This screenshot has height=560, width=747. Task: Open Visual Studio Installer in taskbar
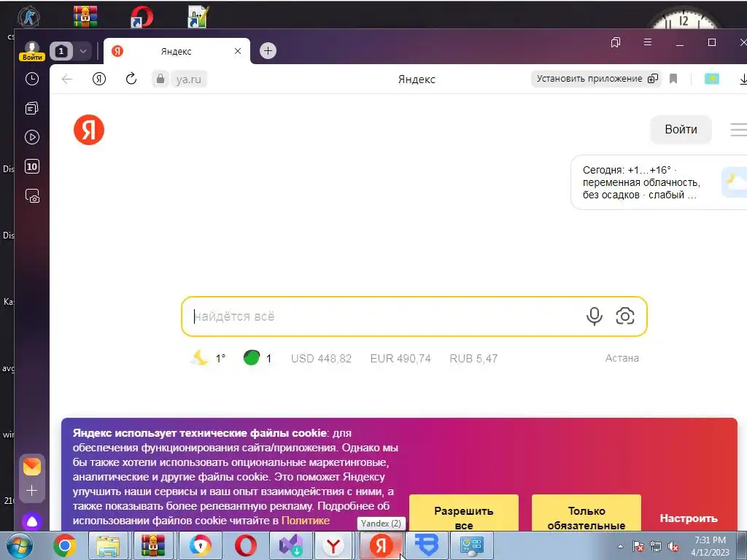point(290,545)
